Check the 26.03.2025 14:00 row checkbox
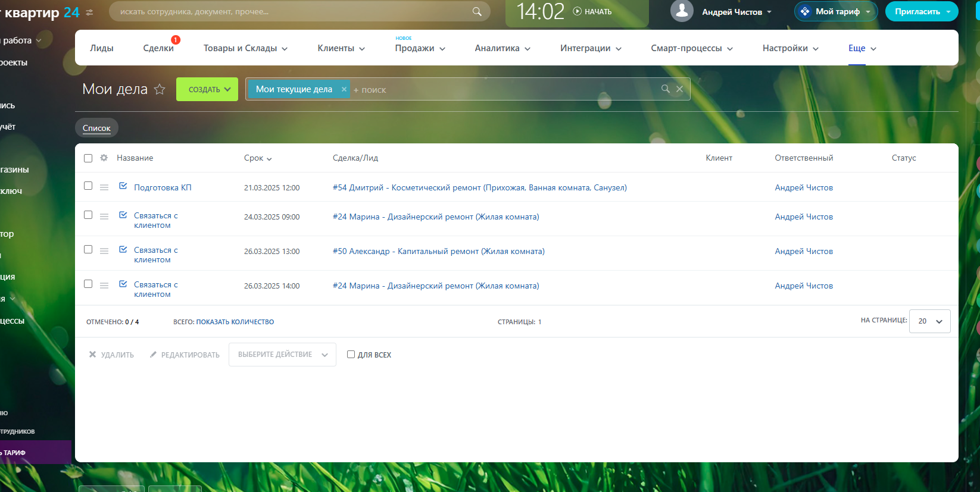 click(x=88, y=284)
